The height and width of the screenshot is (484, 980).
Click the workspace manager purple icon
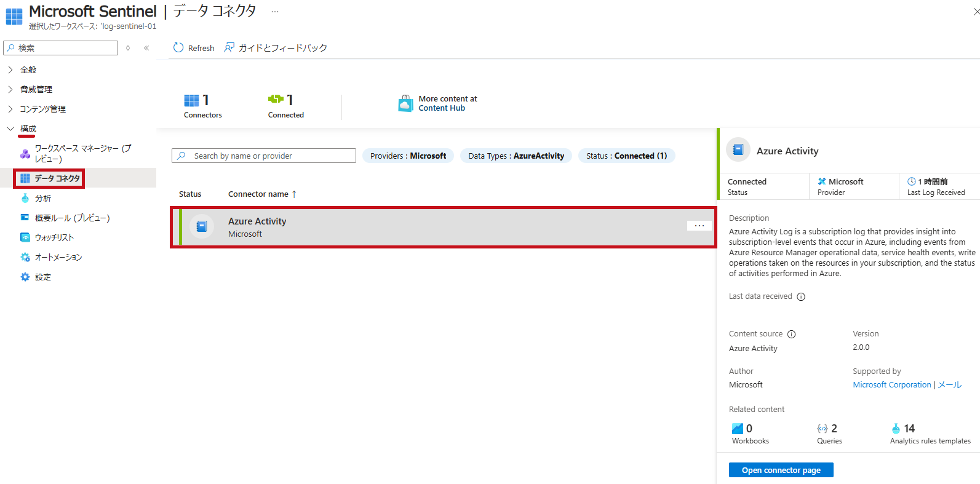[25, 154]
